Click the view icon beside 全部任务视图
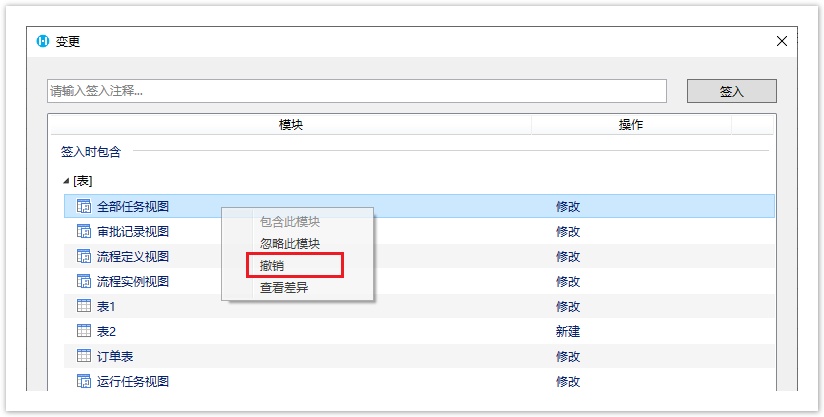 point(84,207)
